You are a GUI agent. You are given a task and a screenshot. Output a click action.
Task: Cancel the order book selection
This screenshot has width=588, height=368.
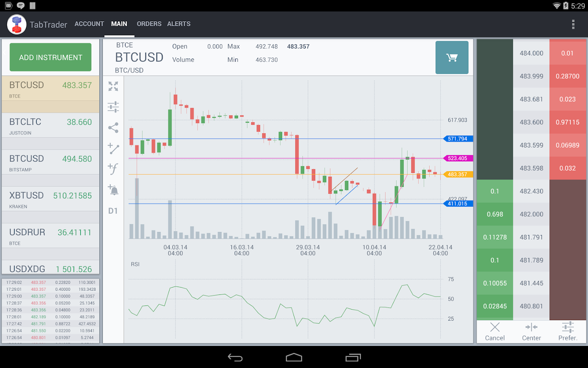point(495,332)
